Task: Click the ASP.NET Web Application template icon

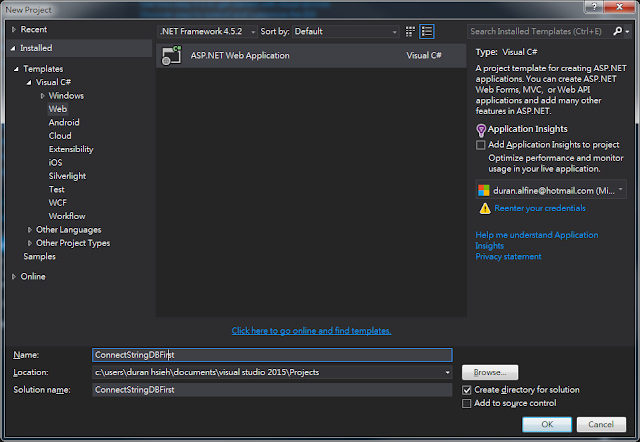Action: (x=172, y=56)
